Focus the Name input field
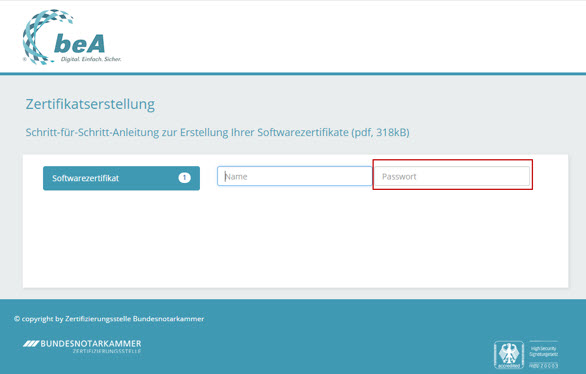 point(294,176)
